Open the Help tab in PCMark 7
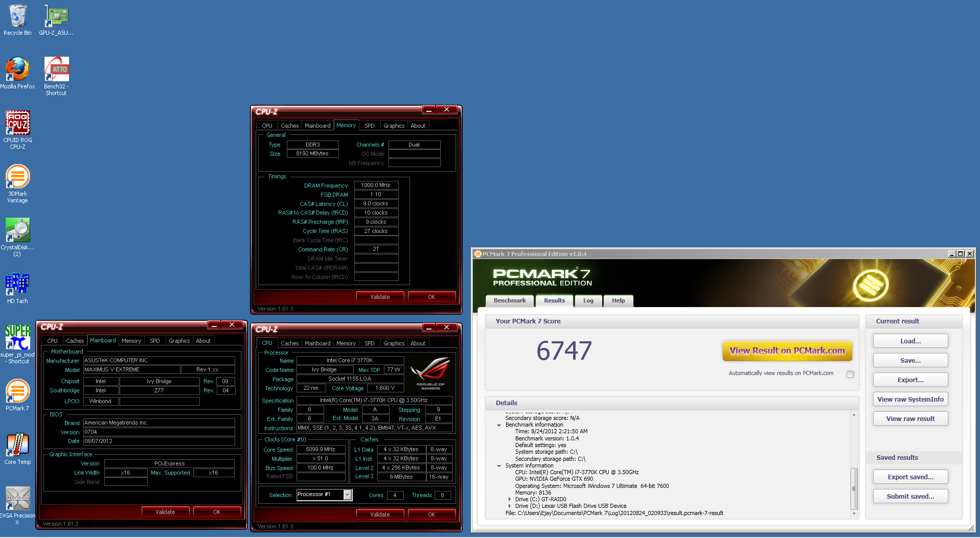Screen dimensions: 980x538 click(x=618, y=300)
